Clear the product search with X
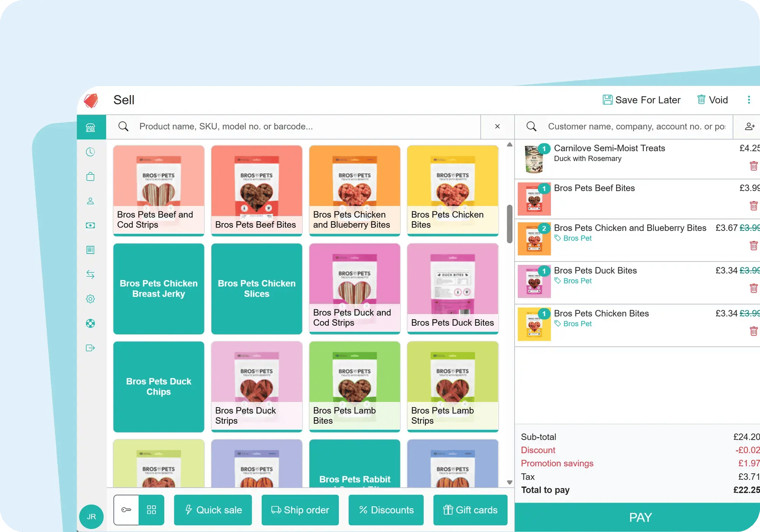This screenshot has height=532, width=760. coord(497,127)
